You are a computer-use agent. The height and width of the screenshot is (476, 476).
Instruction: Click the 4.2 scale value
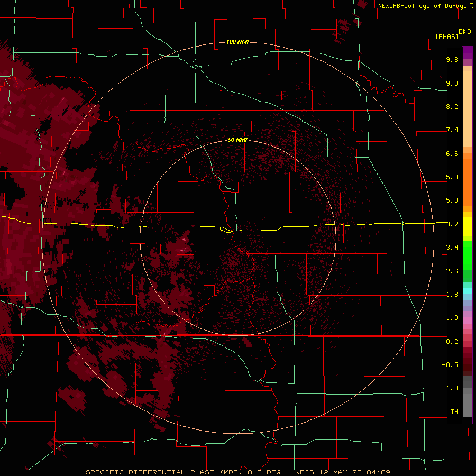(x=452, y=224)
